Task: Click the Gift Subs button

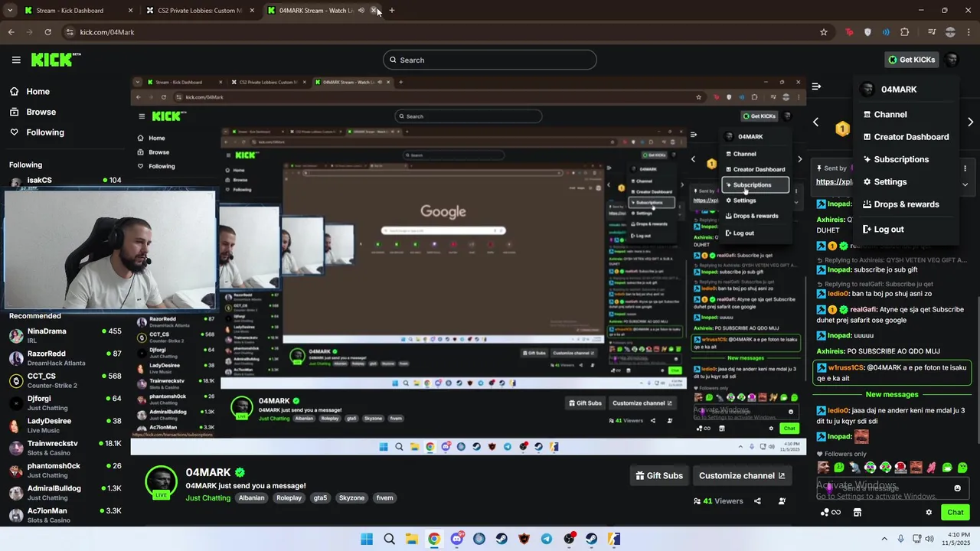Action: pyautogui.click(x=659, y=475)
